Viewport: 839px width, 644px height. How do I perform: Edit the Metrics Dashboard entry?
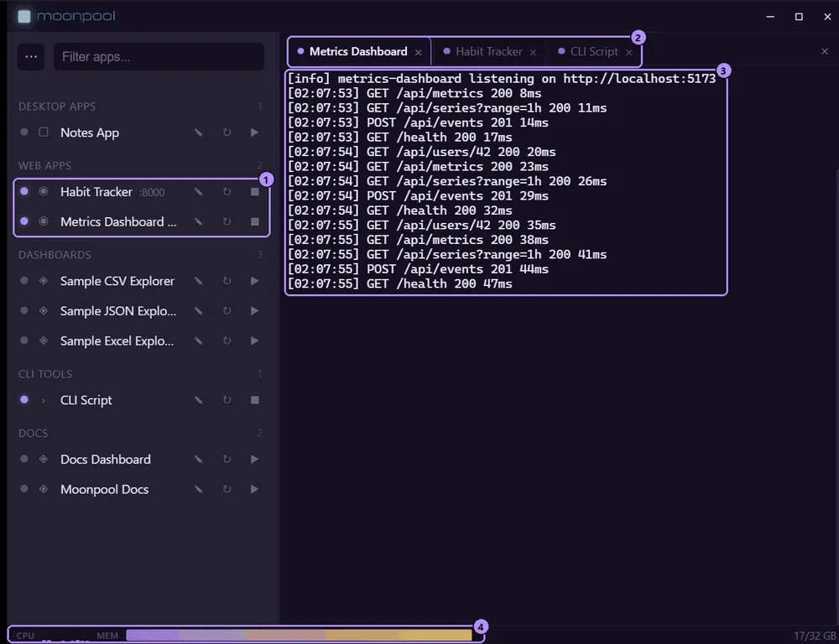199,222
